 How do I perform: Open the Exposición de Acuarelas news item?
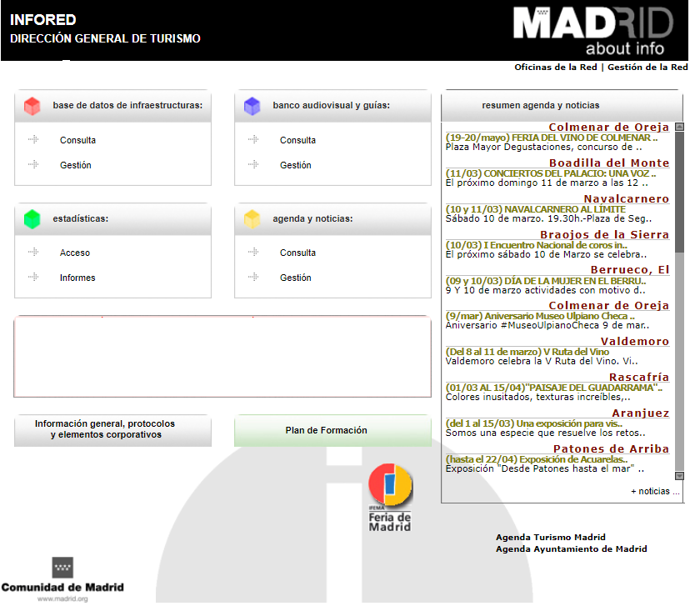coord(537,459)
